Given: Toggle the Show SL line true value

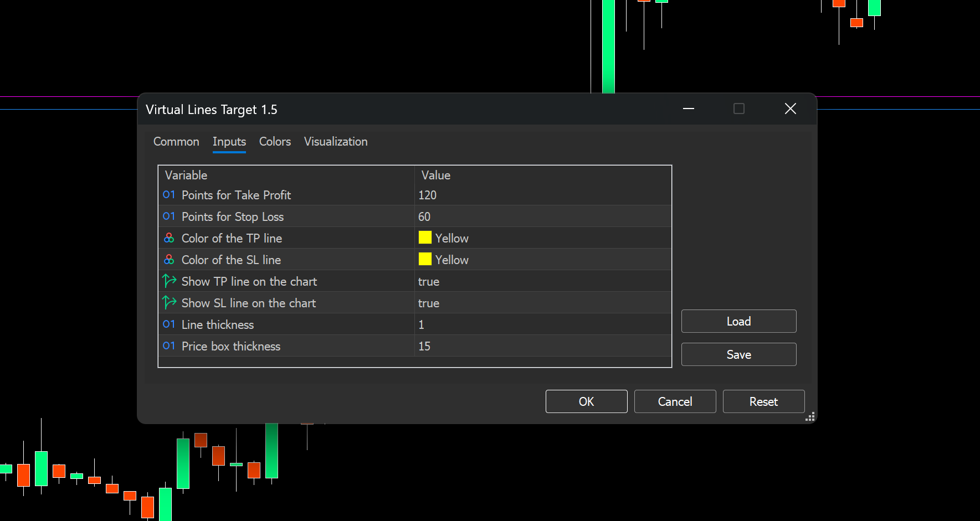Looking at the screenshot, I should click(x=429, y=303).
